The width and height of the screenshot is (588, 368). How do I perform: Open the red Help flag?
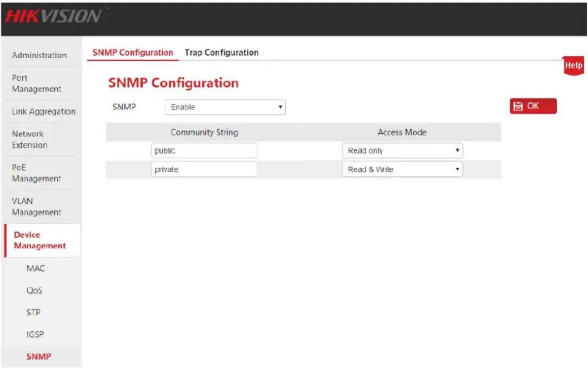click(x=574, y=66)
